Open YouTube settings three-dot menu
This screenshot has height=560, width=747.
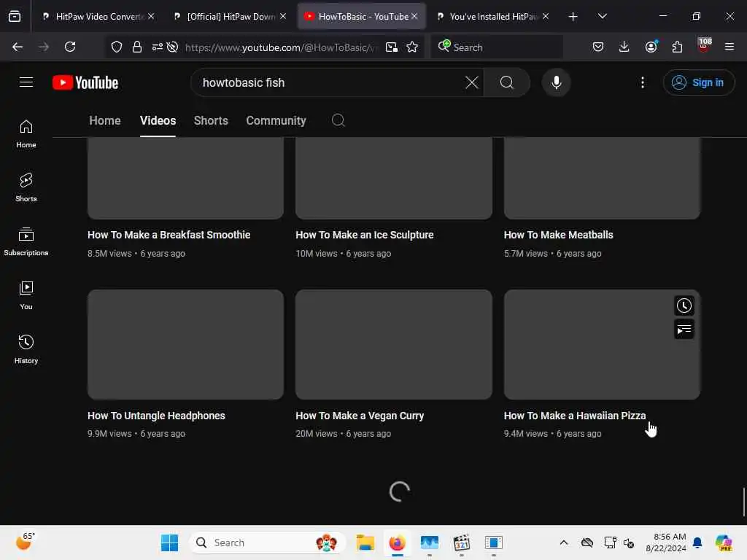click(x=642, y=82)
